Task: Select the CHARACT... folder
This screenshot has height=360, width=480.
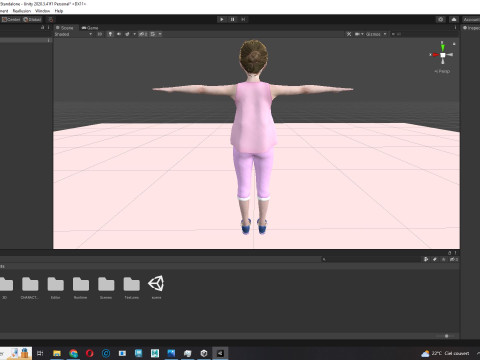Action: coord(30,288)
